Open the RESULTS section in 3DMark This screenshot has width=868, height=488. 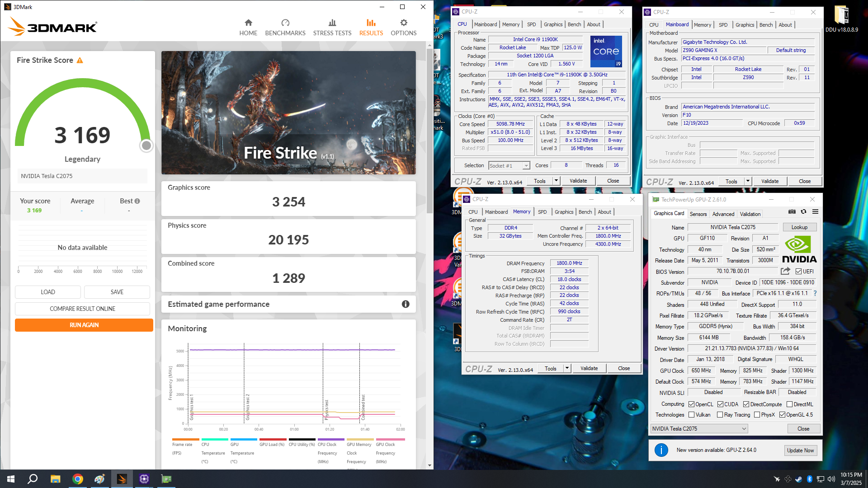click(371, 28)
